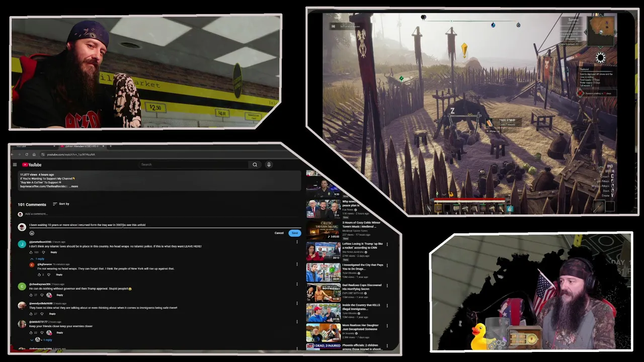Open options menu for debbi573177 comment
Viewport: 644px width, 362px height.
[297, 322]
